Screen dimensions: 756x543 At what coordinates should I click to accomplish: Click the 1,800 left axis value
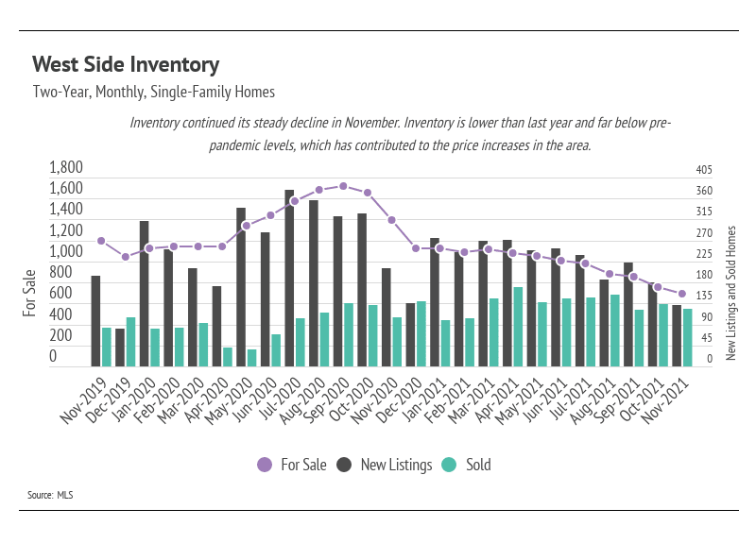(66, 167)
